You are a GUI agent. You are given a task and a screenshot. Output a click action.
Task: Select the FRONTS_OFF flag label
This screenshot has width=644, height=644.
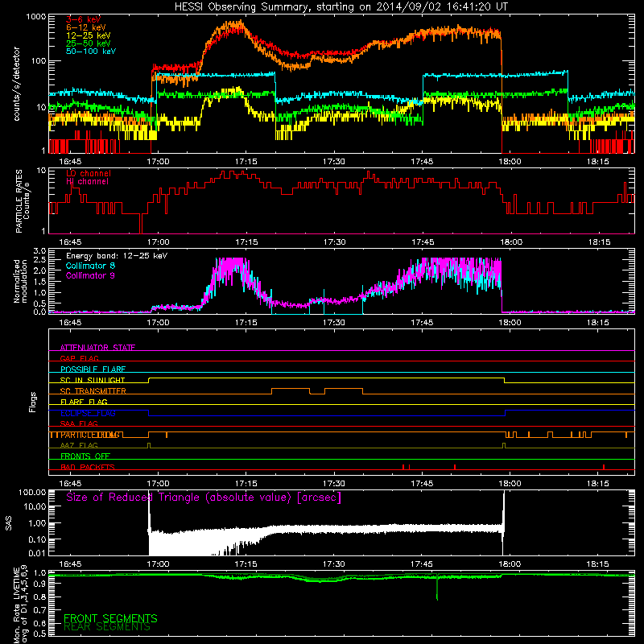pos(85,456)
